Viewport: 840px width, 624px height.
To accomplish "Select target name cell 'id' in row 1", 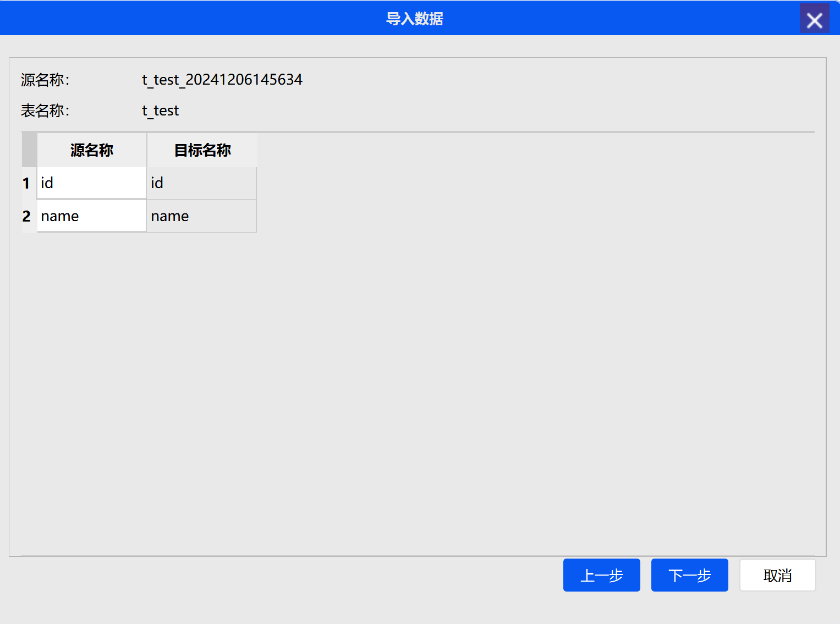I will tap(202, 183).
